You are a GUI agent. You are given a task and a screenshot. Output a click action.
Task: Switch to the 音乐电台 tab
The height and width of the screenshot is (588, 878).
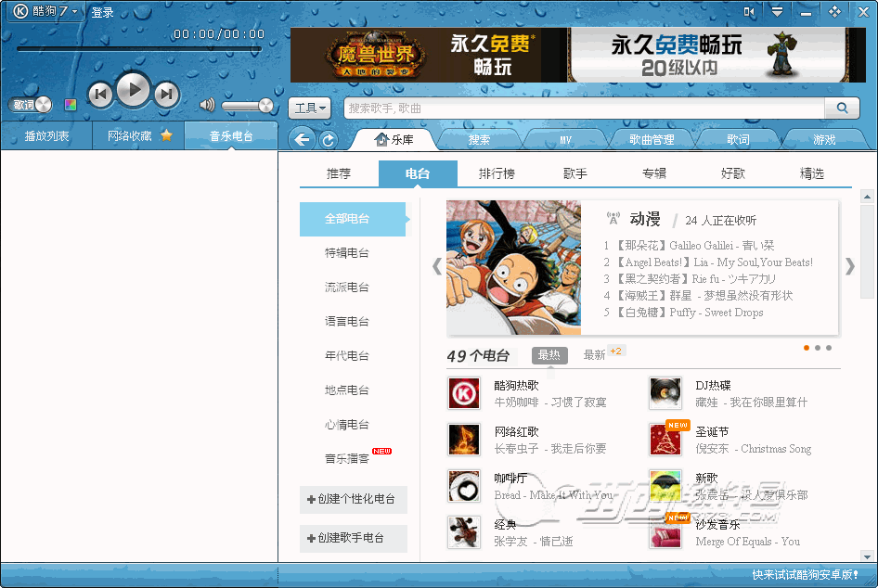pos(231,136)
